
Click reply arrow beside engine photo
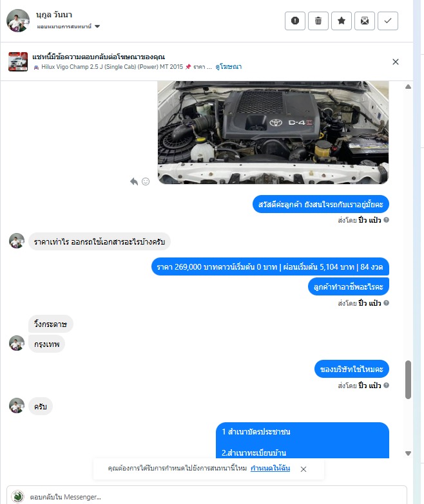134,182
